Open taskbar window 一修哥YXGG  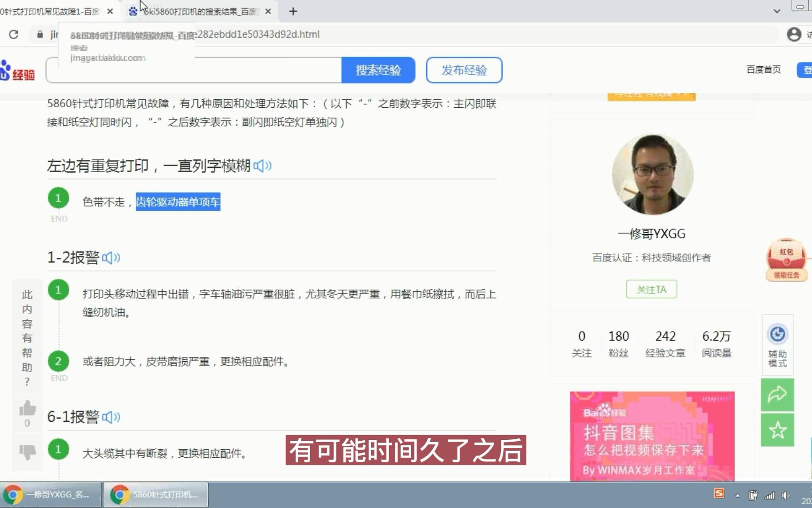[51, 495]
